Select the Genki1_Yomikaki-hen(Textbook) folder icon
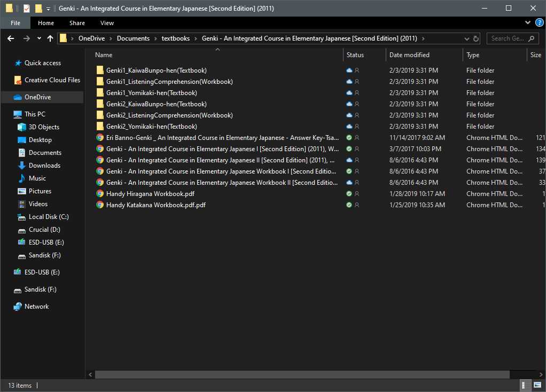This screenshot has width=546, height=392. click(100, 92)
